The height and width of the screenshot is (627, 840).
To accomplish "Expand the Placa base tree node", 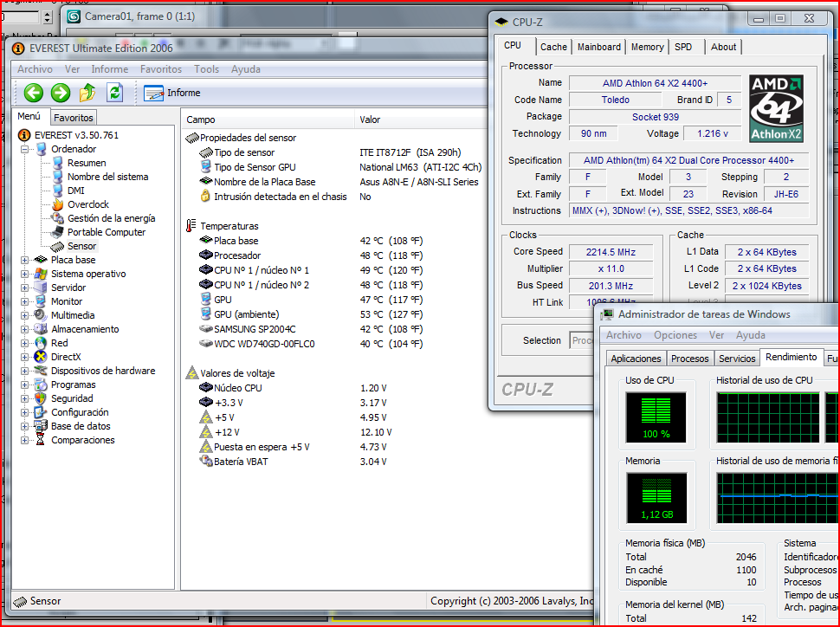I will click(x=24, y=260).
